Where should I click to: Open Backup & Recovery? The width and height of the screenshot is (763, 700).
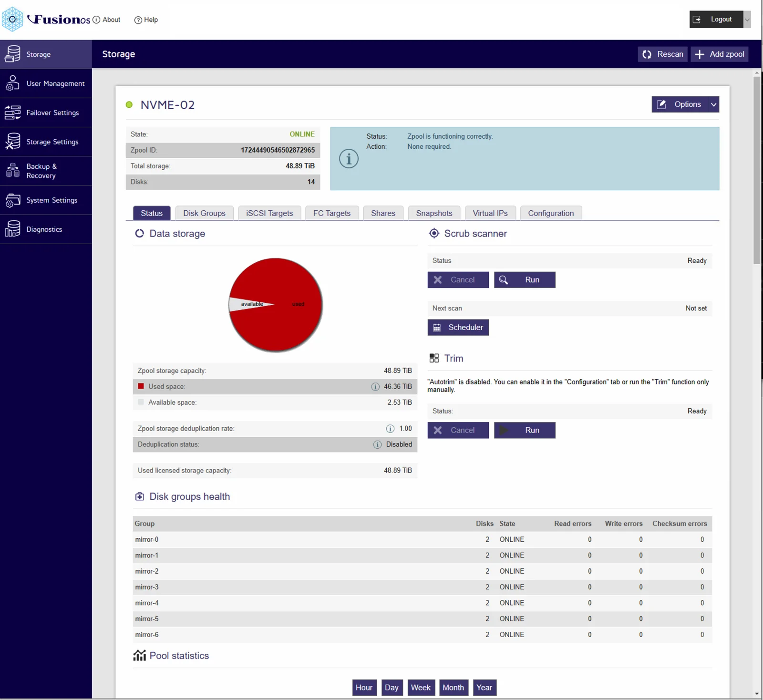coord(46,171)
